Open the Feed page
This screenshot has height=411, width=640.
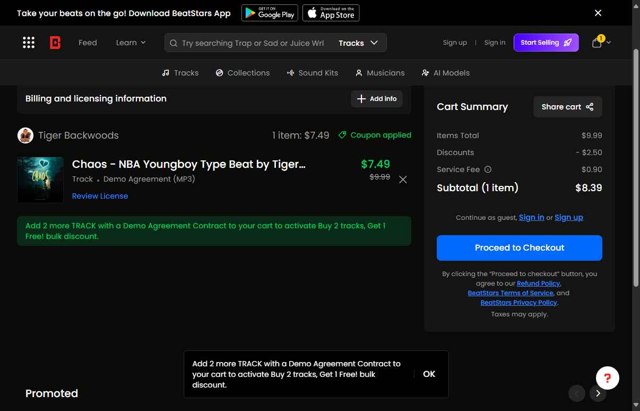pyautogui.click(x=88, y=42)
